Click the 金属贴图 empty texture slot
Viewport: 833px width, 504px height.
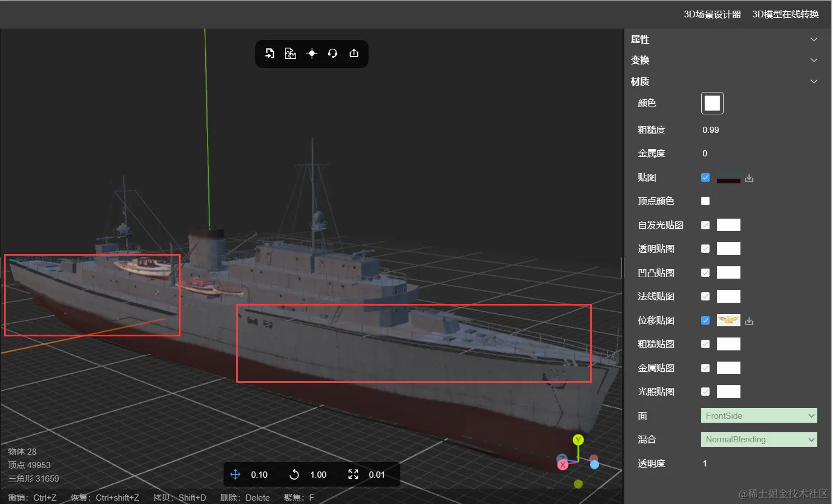(729, 368)
